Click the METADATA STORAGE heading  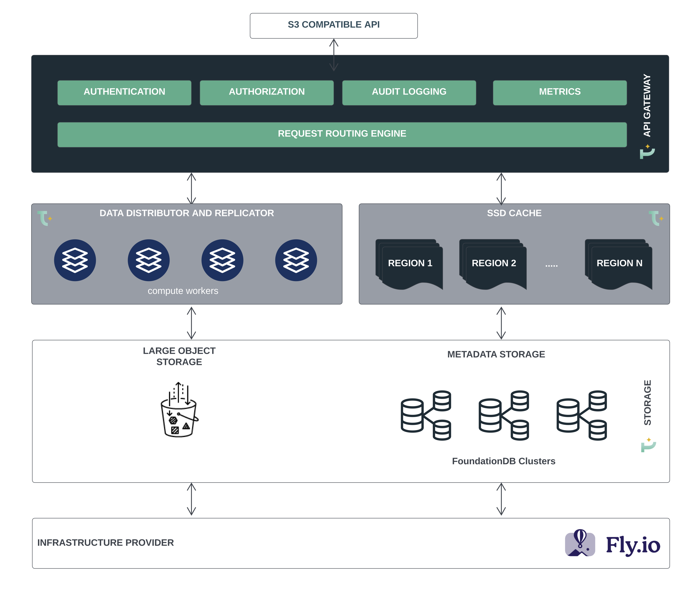point(496,354)
